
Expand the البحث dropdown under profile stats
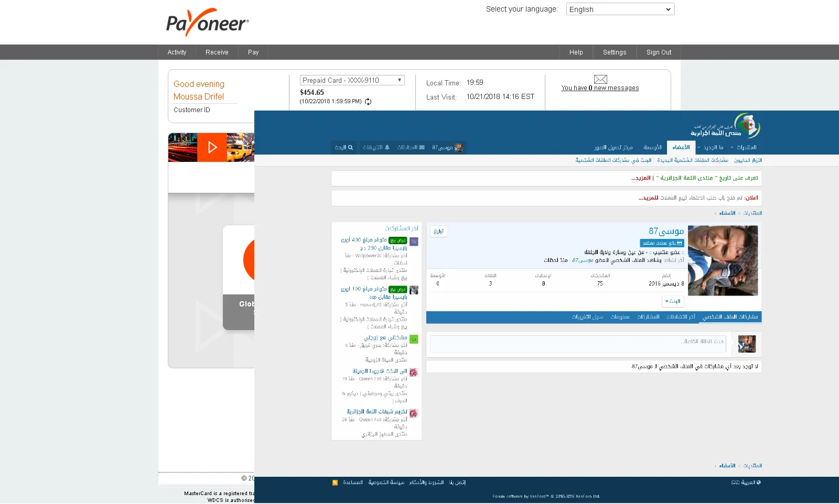(673, 301)
